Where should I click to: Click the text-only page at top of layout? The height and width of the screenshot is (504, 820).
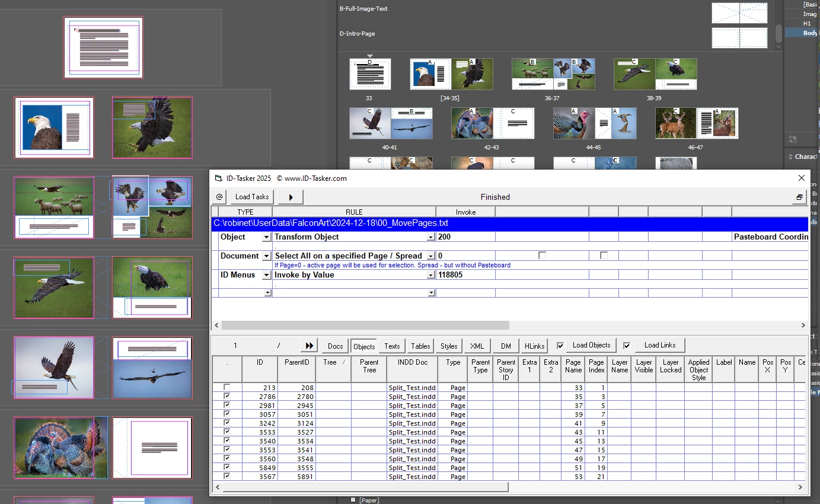[103, 47]
